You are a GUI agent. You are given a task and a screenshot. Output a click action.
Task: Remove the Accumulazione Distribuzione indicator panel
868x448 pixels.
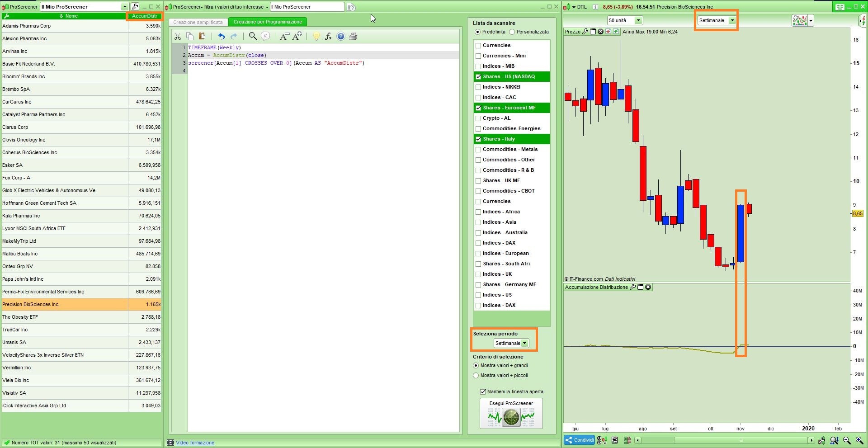(x=648, y=287)
